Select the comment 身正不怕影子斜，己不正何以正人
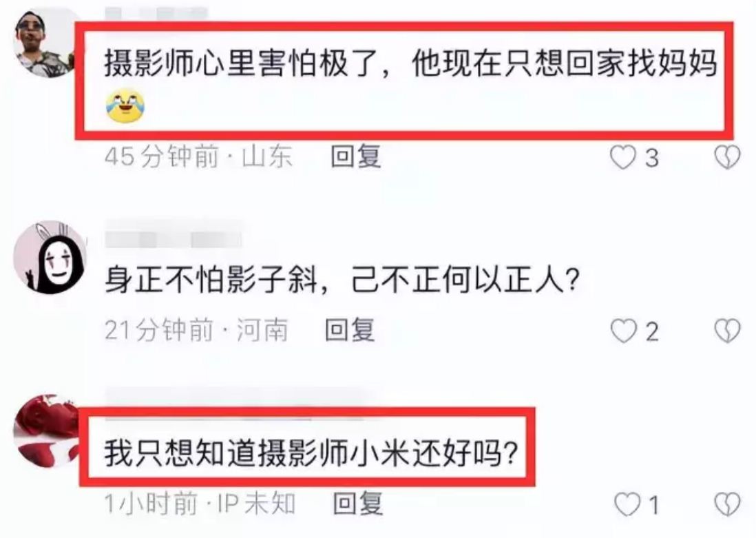The image size is (756, 538). tap(342, 280)
